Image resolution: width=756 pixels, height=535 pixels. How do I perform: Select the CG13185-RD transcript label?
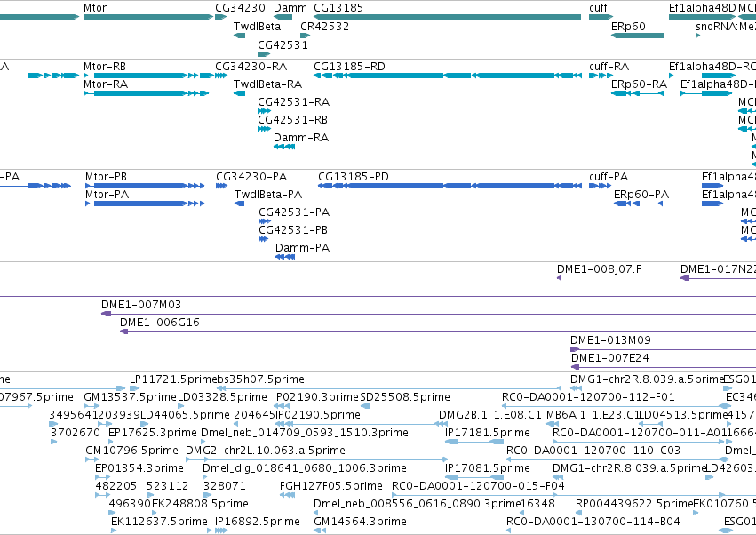point(349,66)
